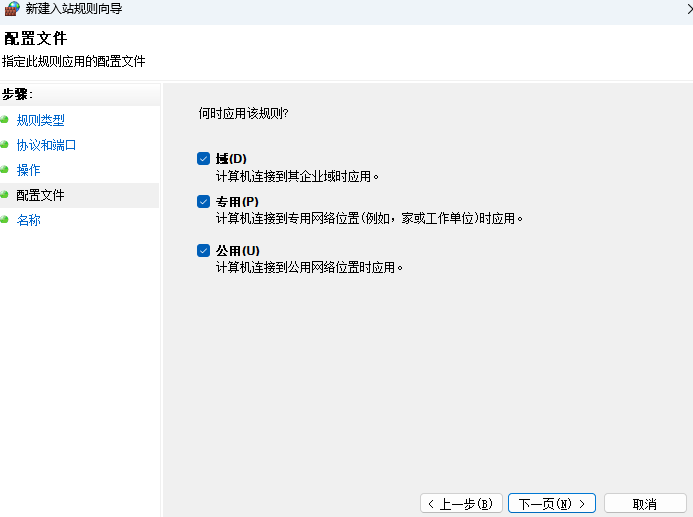Toggle the 专用(P) private checkbox

click(203, 201)
